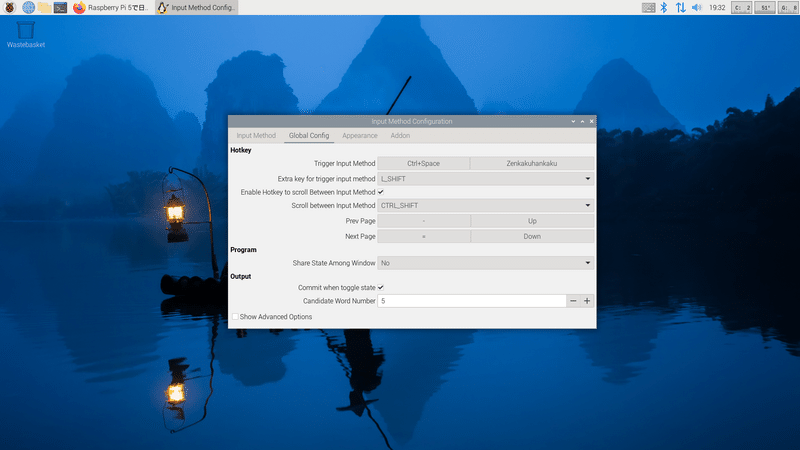The width and height of the screenshot is (800, 450).
Task: Open the Appearance tab
Action: 360,135
